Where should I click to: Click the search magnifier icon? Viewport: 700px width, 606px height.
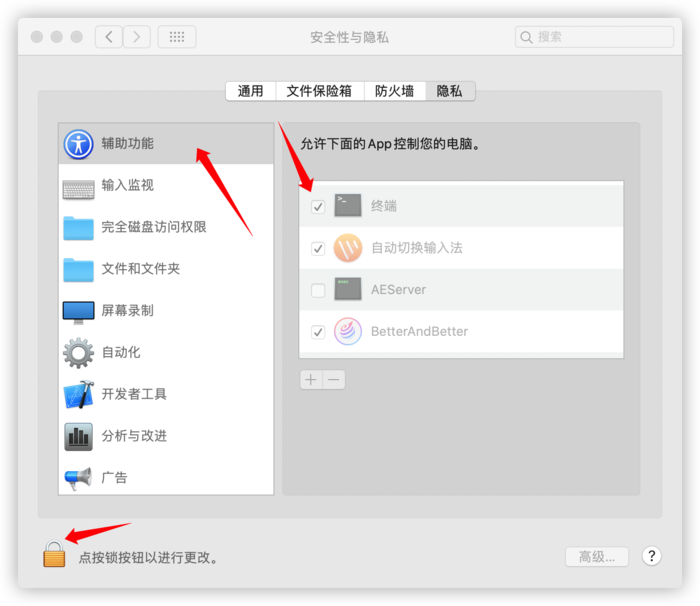(x=526, y=37)
